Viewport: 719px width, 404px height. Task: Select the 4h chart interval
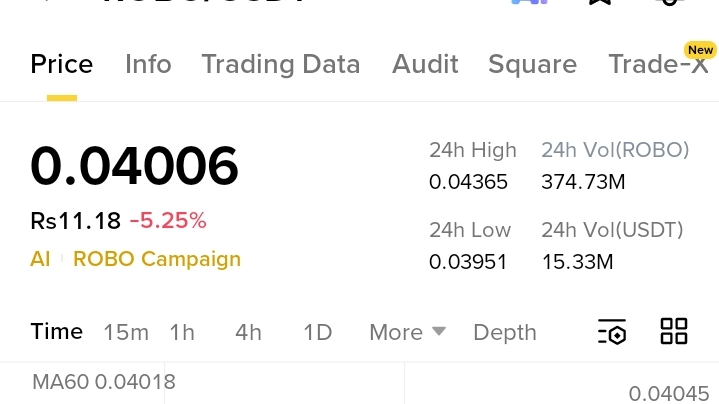pyautogui.click(x=248, y=332)
